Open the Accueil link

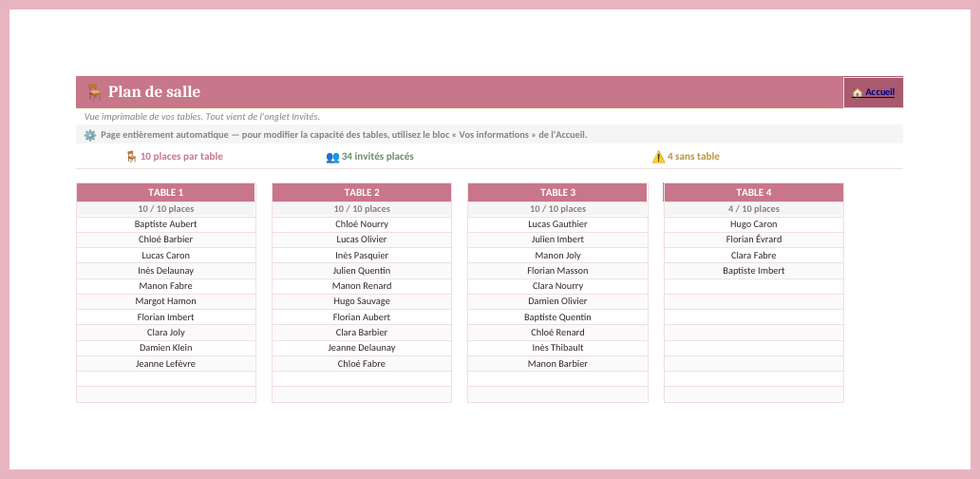[873, 92]
